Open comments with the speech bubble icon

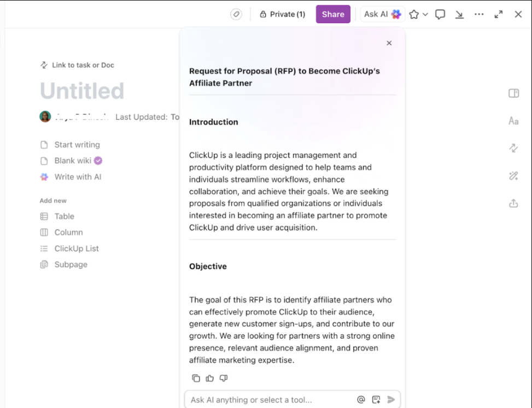(440, 14)
